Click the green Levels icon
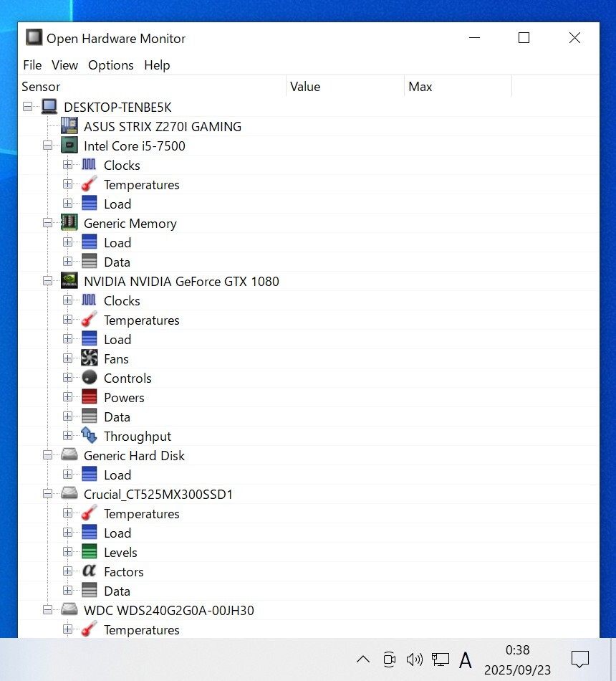The height and width of the screenshot is (681, 616). tap(89, 551)
